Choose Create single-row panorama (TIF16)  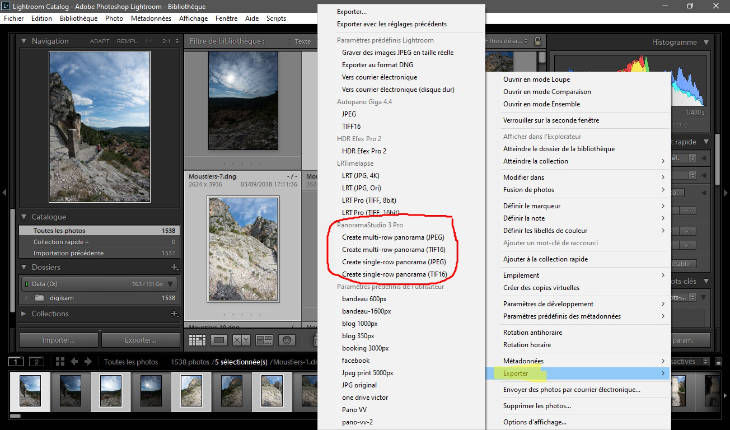pyautogui.click(x=394, y=274)
